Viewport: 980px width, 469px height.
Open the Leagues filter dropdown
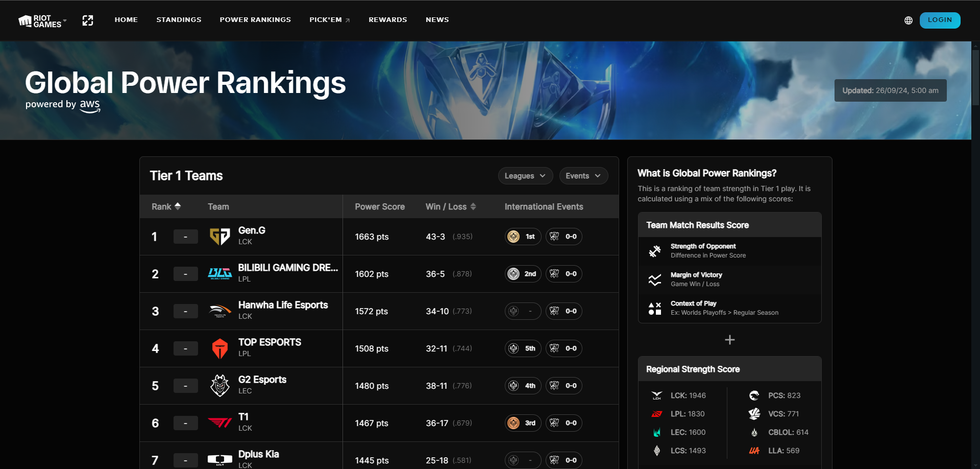pos(525,176)
